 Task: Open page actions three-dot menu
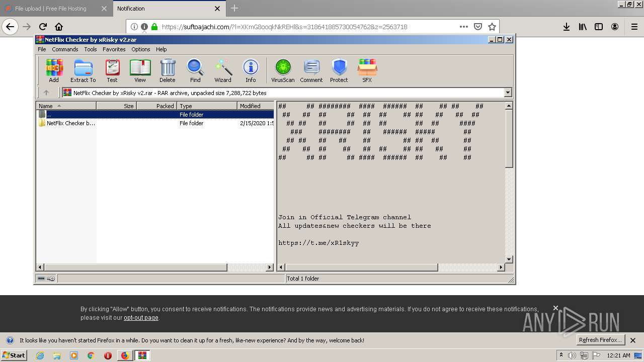tap(463, 27)
